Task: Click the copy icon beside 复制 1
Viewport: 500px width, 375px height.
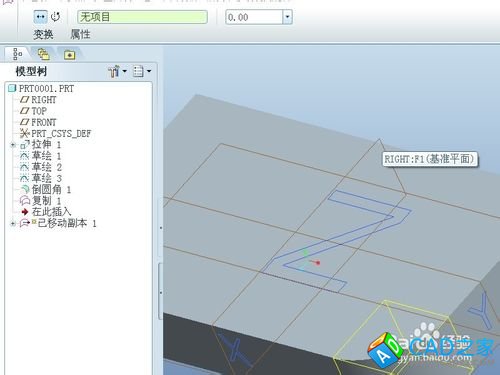Action: point(25,201)
